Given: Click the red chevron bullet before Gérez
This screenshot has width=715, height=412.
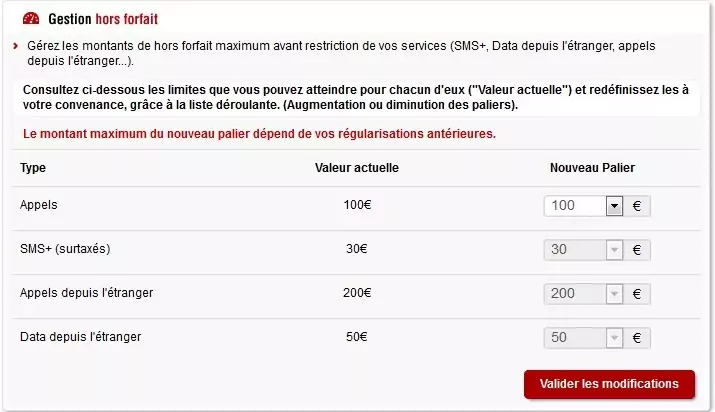Looking at the screenshot, I should (x=16, y=46).
